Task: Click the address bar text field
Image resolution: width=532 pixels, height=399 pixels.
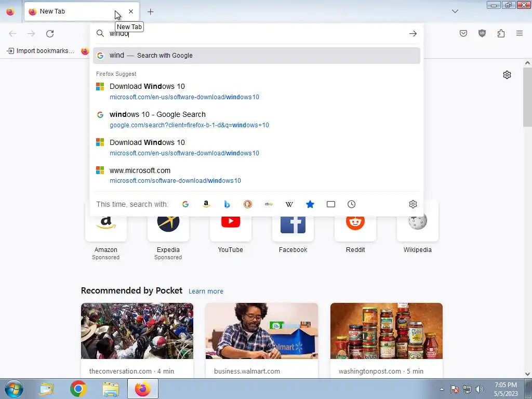Action: 256,33
